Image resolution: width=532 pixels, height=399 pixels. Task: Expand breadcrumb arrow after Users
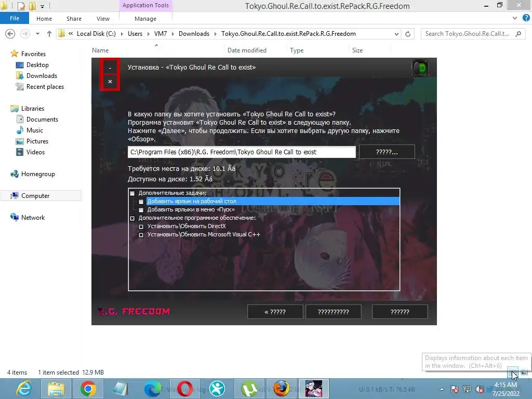tap(148, 34)
